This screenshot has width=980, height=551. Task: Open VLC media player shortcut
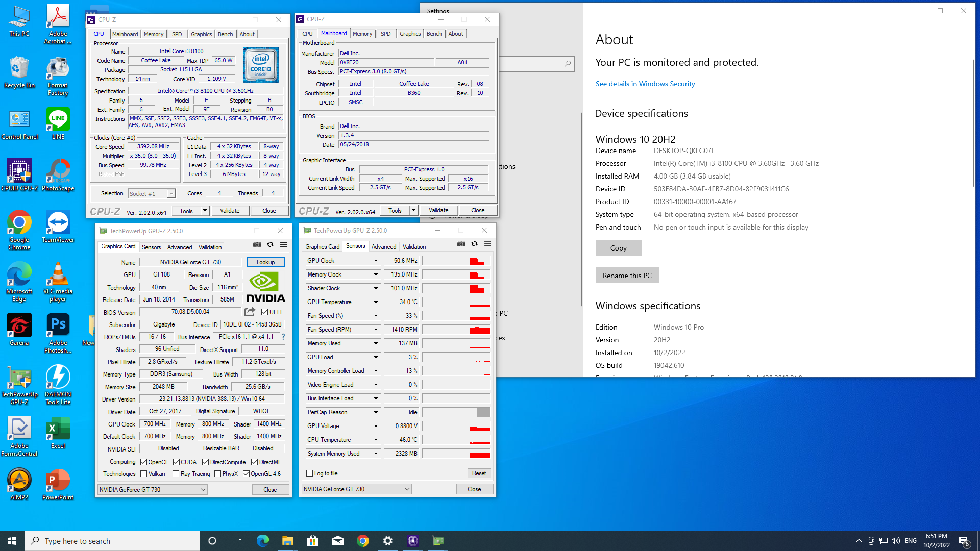(x=58, y=282)
